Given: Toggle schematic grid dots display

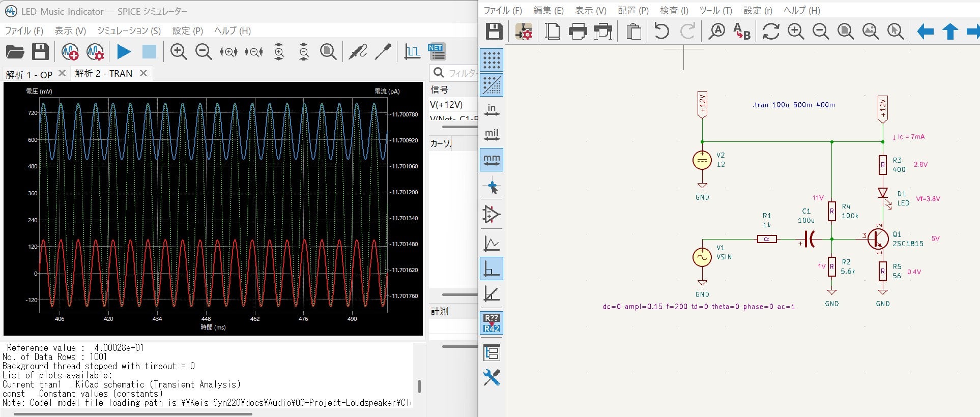Looking at the screenshot, I should tap(492, 61).
